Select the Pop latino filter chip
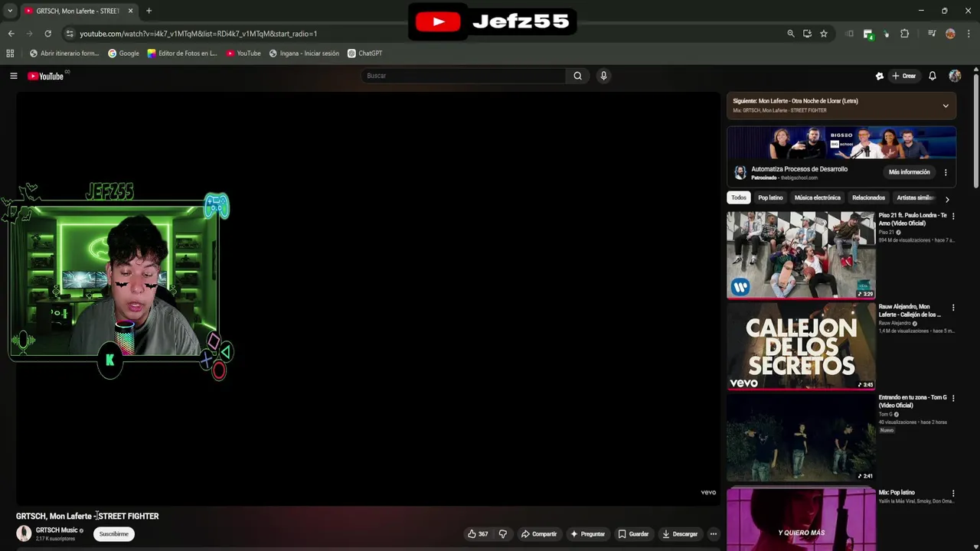The image size is (980, 551). [770, 197]
